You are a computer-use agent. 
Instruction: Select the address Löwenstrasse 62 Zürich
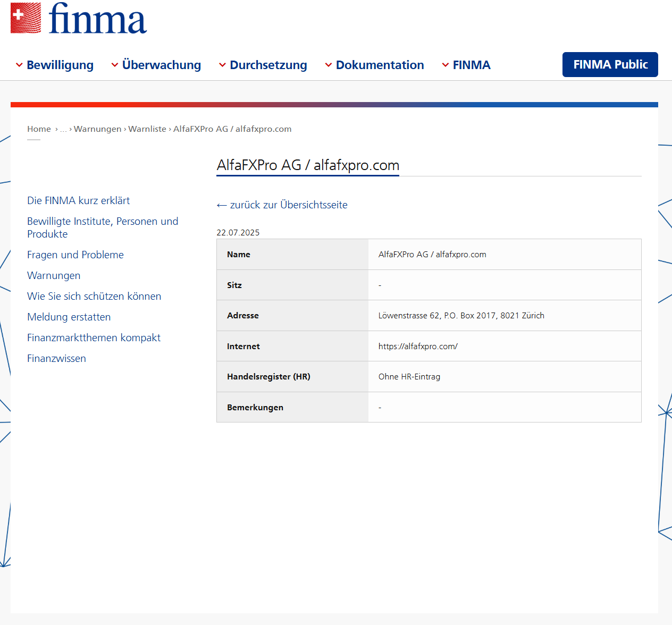(461, 316)
